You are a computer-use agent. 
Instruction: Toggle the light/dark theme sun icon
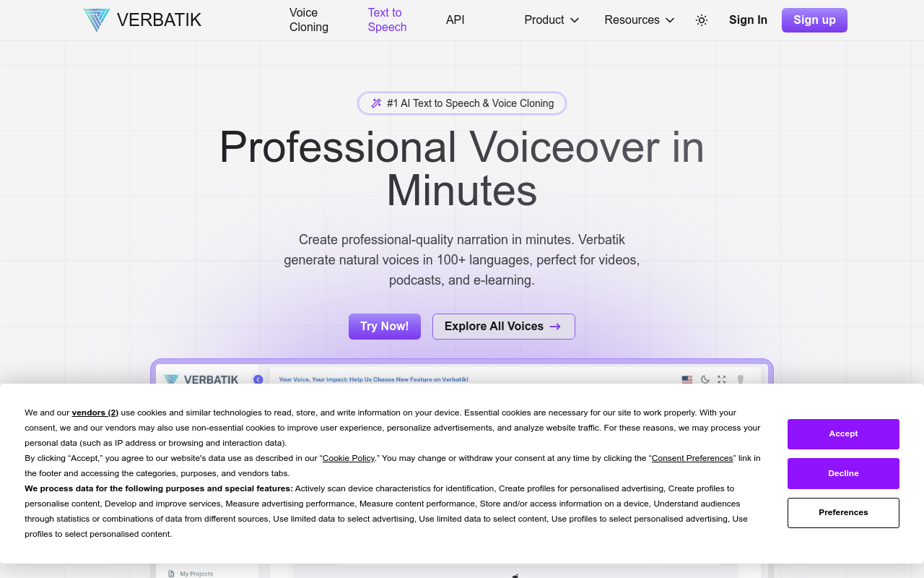click(702, 20)
